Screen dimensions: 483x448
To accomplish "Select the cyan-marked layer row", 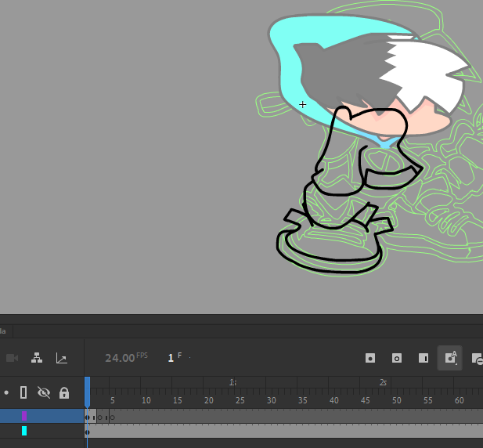I will click(x=42, y=431).
